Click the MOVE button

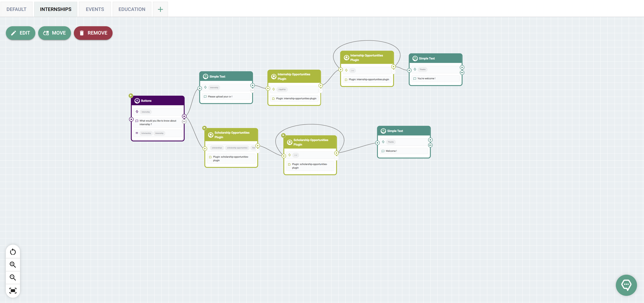pos(55,33)
